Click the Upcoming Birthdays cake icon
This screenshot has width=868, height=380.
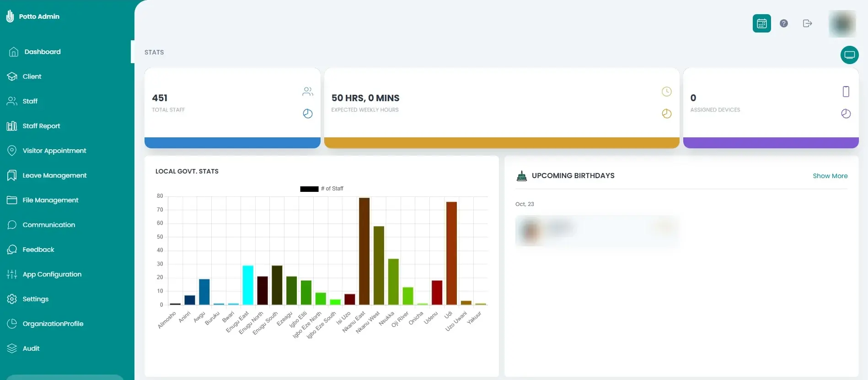pos(521,176)
